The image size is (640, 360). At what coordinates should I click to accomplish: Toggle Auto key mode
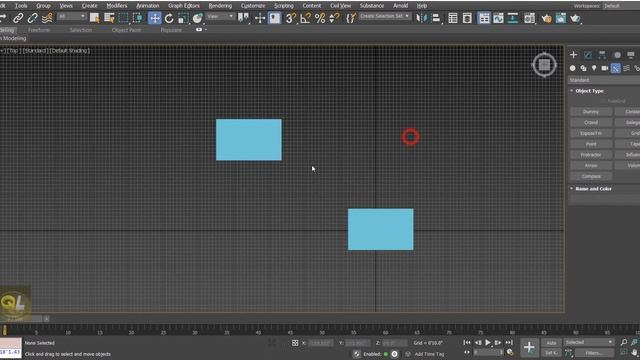(x=551, y=342)
